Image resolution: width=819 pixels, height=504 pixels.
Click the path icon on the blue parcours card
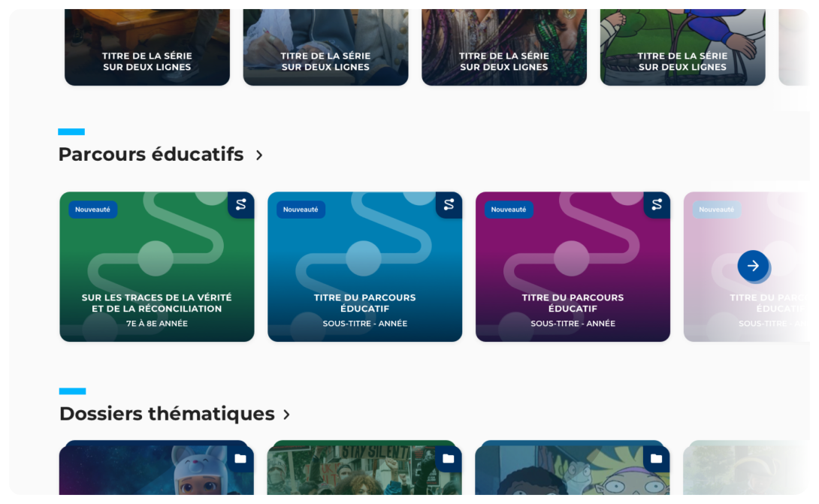pyautogui.click(x=449, y=205)
